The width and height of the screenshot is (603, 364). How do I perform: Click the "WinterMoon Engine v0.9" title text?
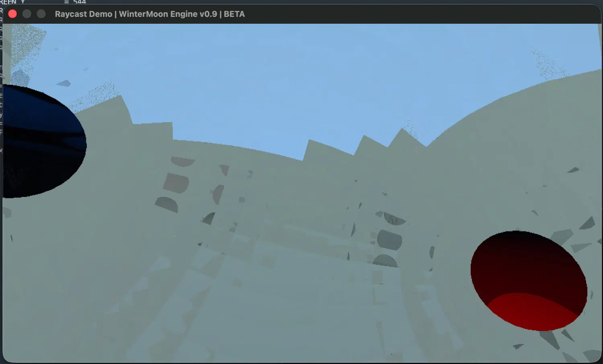pyautogui.click(x=168, y=14)
